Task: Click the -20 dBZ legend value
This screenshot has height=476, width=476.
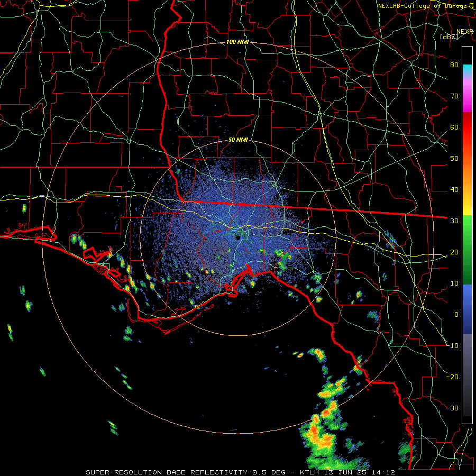Action: point(453,377)
